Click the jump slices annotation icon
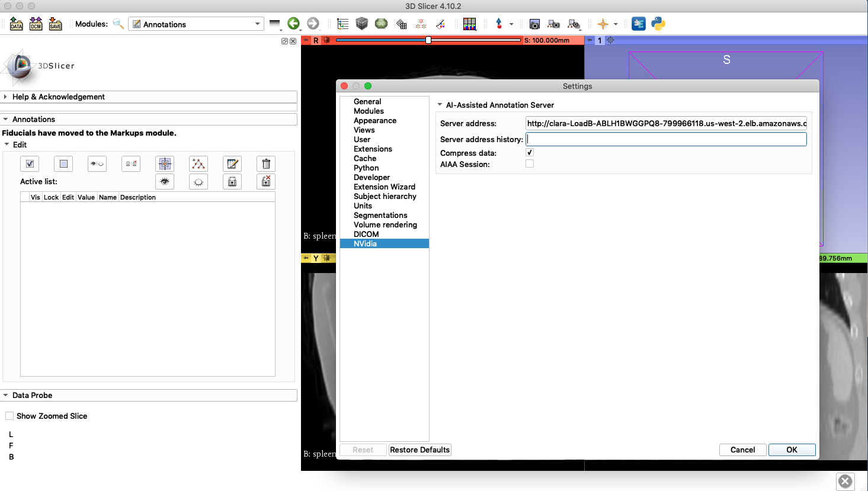Image resolution: width=868 pixels, height=491 pixels. (165, 163)
